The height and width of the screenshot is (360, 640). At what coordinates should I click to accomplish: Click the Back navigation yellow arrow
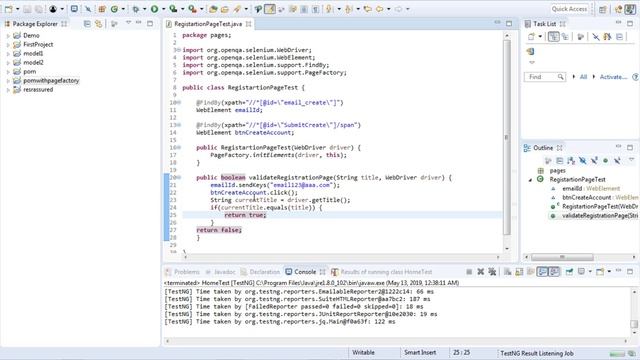380,9
